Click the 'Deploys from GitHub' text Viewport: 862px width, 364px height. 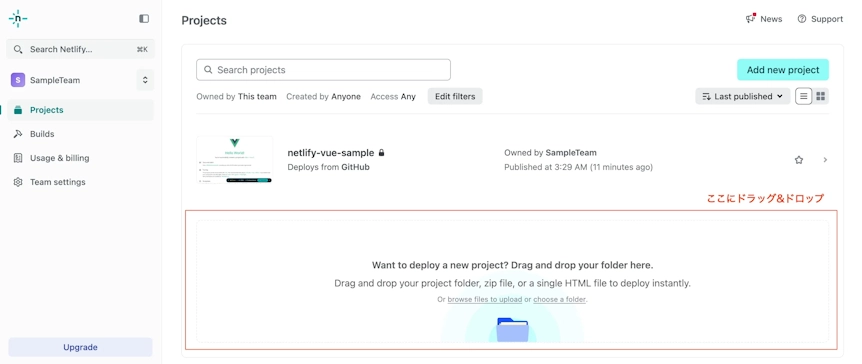click(328, 167)
